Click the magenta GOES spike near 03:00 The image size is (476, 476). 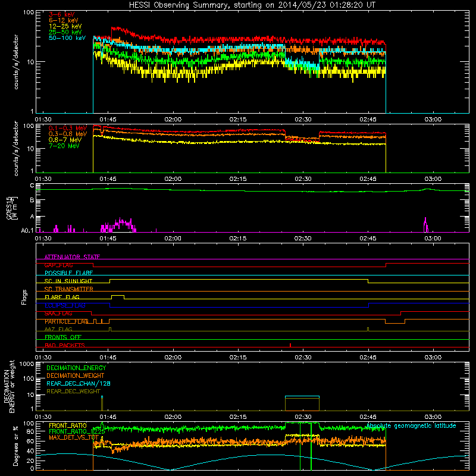(425, 225)
